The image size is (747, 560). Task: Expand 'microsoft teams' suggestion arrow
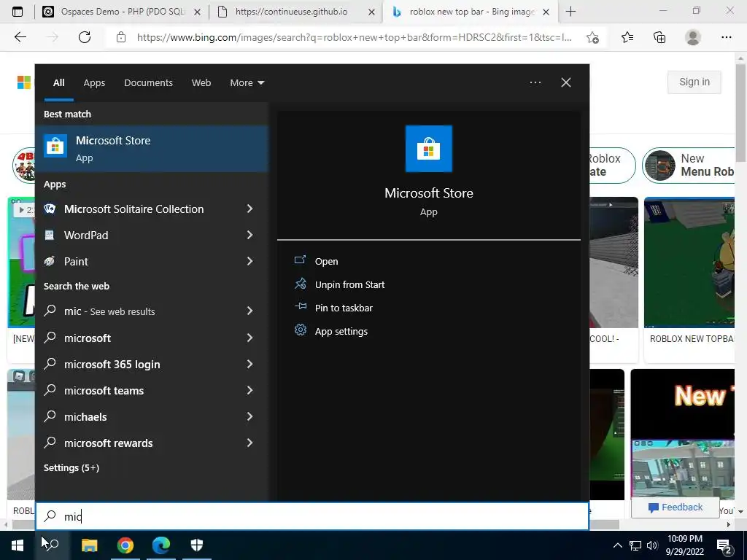(x=249, y=390)
